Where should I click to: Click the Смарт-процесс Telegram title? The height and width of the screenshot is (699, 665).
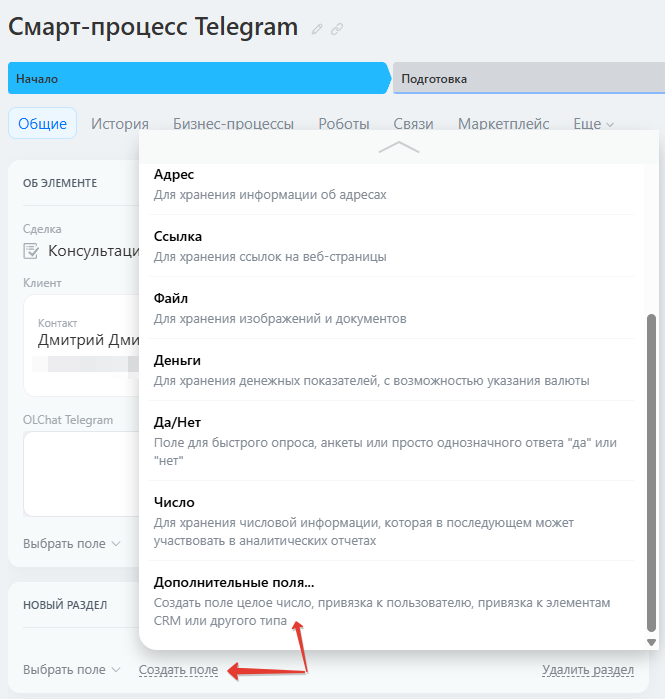pos(153,27)
